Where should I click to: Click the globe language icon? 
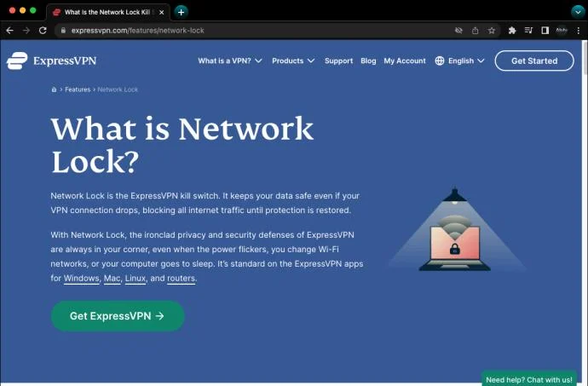click(x=440, y=60)
